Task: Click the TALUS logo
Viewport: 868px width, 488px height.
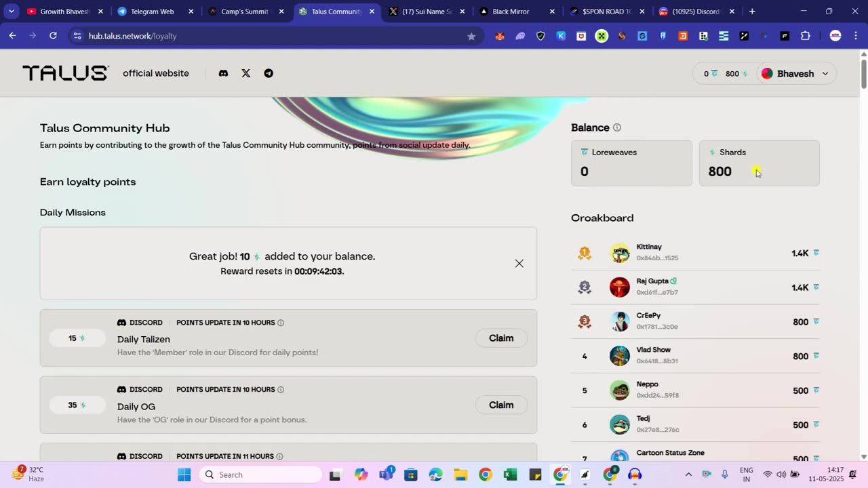Action: point(66,73)
